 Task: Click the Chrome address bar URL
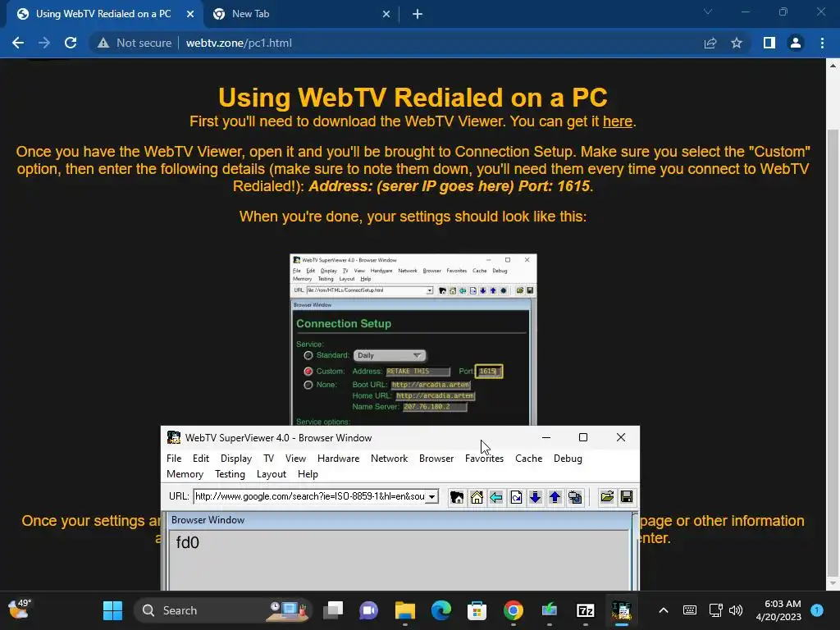(239, 43)
